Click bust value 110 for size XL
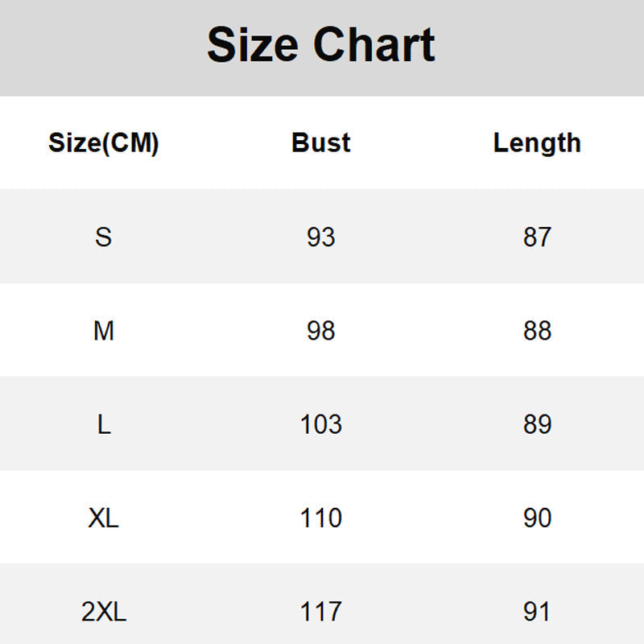The width and height of the screenshot is (644, 644). [x=320, y=518]
